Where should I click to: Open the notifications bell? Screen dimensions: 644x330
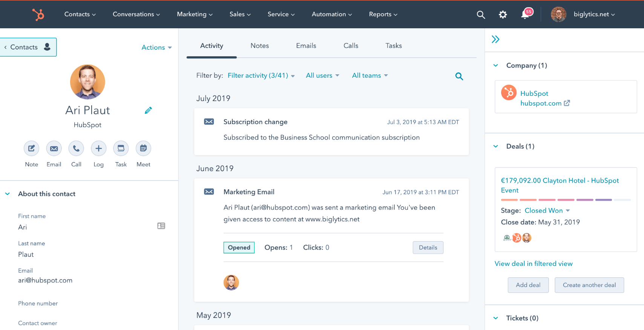525,14
